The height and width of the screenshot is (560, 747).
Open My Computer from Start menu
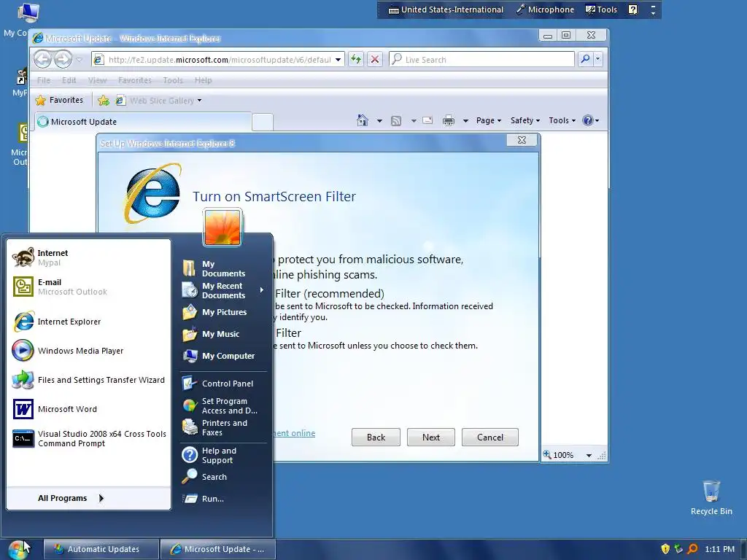[x=223, y=356]
